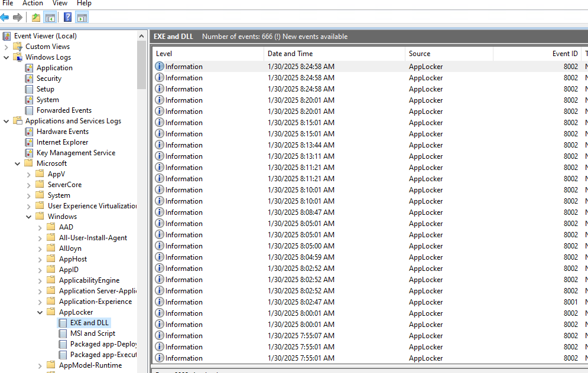Click the System log icon under Windows Logs

point(28,99)
